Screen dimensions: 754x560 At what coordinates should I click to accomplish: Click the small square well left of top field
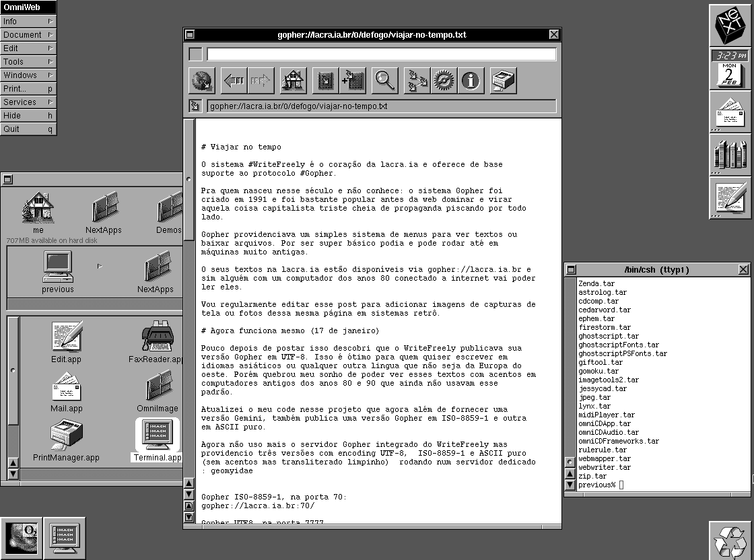point(195,55)
